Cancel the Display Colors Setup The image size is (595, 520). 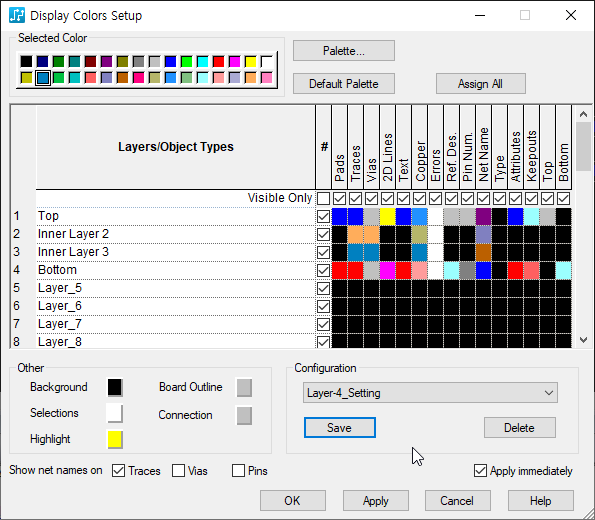pyautogui.click(x=457, y=501)
